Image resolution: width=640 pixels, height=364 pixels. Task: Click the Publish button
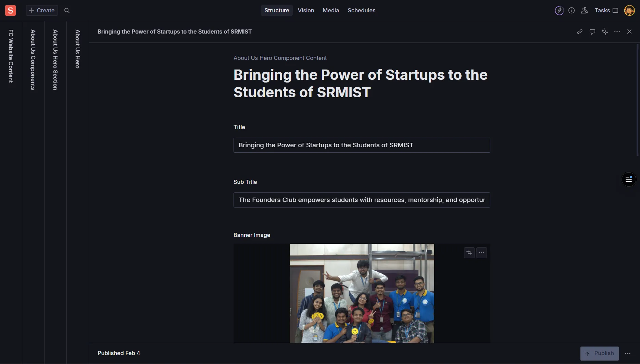(599, 353)
